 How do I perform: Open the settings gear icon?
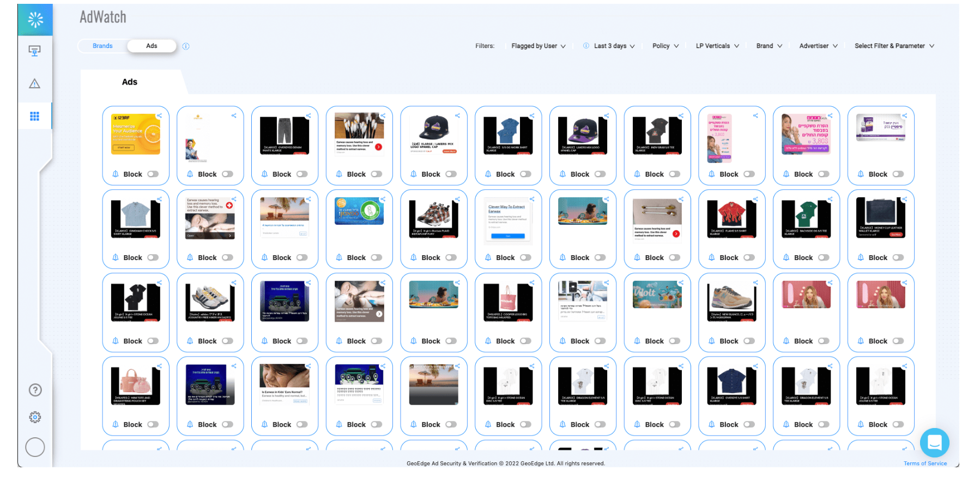coord(35,418)
